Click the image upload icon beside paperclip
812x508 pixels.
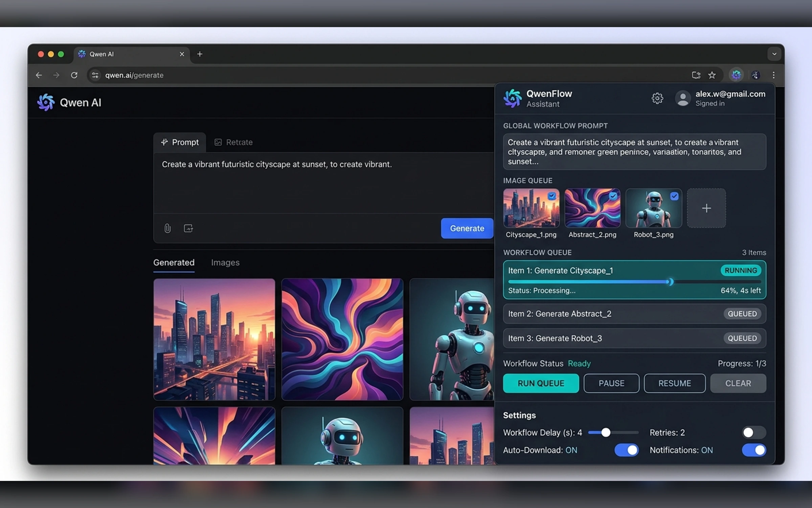(x=188, y=228)
